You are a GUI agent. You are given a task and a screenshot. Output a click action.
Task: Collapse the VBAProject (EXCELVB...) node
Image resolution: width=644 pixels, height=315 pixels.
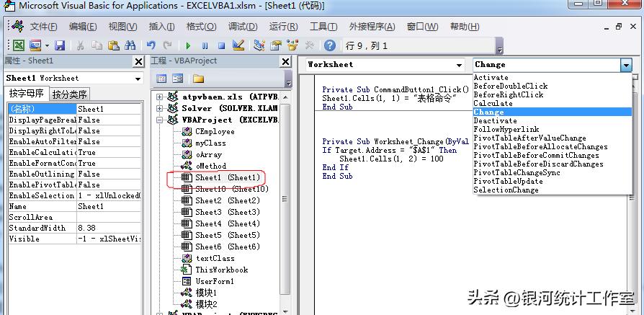tap(159, 120)
